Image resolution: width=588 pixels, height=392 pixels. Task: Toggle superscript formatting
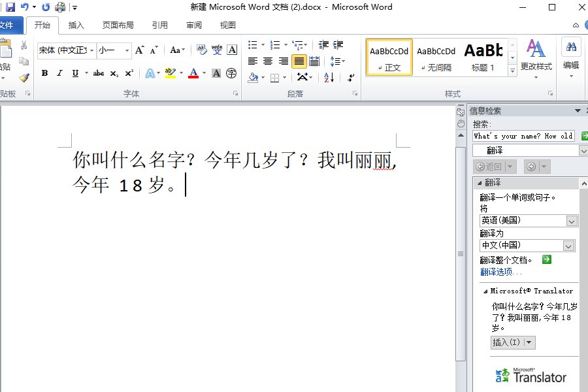click(129, 73)
